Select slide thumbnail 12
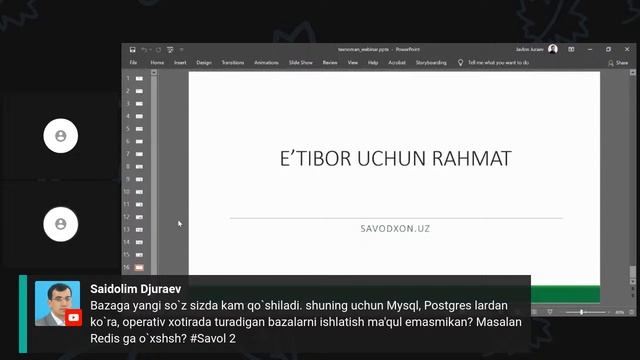640x360 pixels. click(x=139, y=217)
